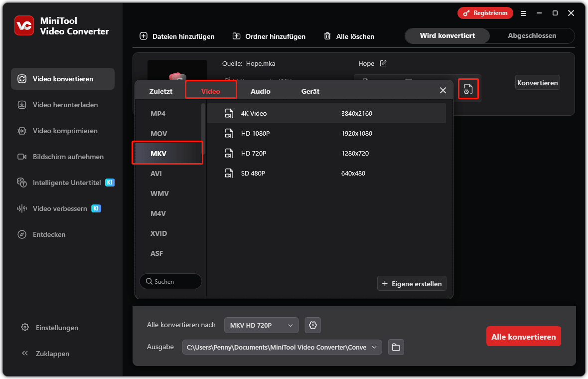The height and width of the screenshot is (379, 588).
Task: Add folder via Ordner hinzufügen
Action: coord(269,36)
